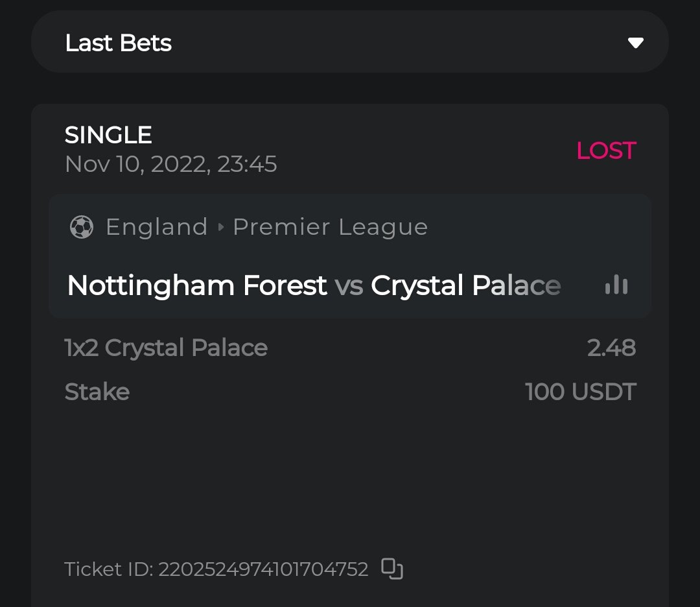This screenshot has height=607, width=700.
Task: Select the Crystal Palace team name in match title
Action: pyautogui.click(x=465, y=286)
